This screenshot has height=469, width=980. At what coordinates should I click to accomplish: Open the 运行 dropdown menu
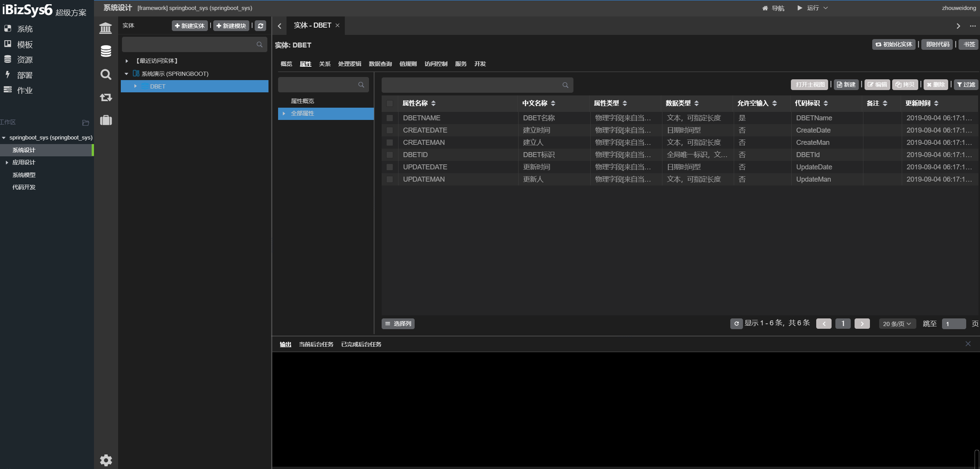pos(812,8)
